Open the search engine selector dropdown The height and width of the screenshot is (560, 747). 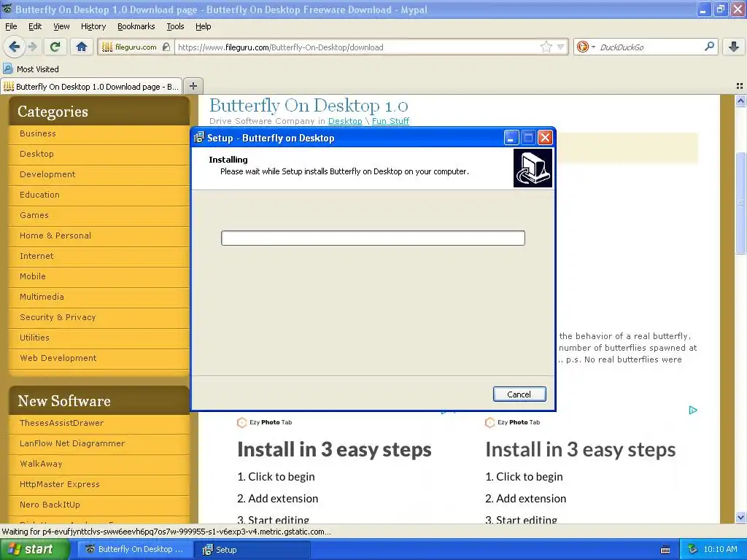coord(593,47)
